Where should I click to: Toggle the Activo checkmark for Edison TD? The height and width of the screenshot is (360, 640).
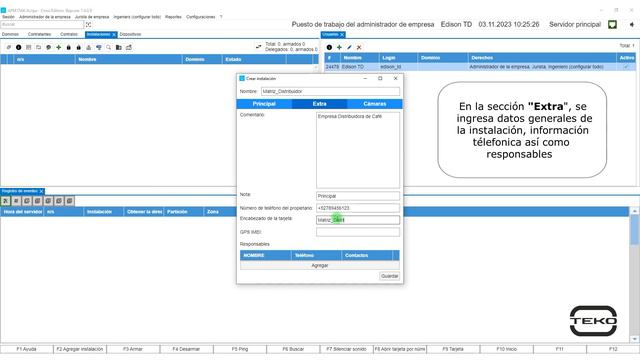point(626,67)
